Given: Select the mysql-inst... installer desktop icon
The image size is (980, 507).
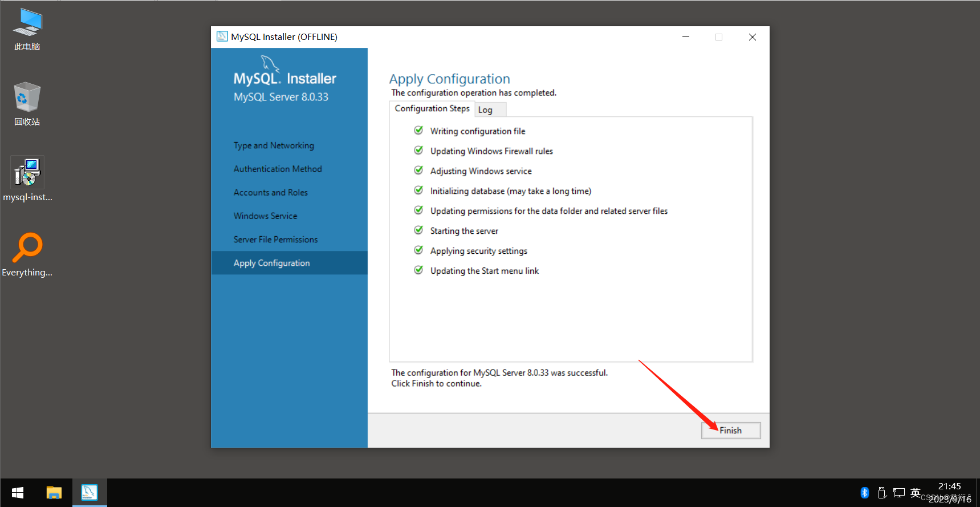Looking at the screenshot, I should pos(27,180).
